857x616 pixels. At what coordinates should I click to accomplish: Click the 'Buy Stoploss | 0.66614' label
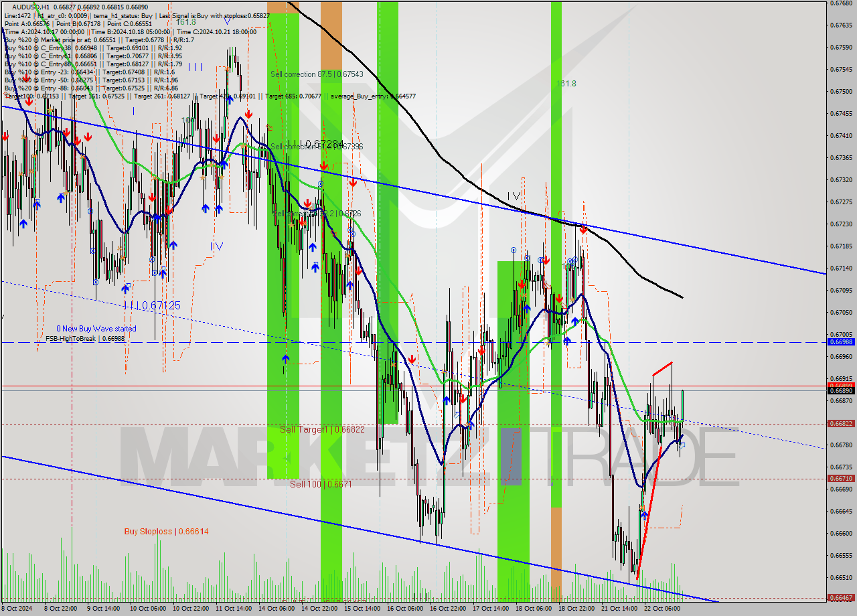coord(166,532)
